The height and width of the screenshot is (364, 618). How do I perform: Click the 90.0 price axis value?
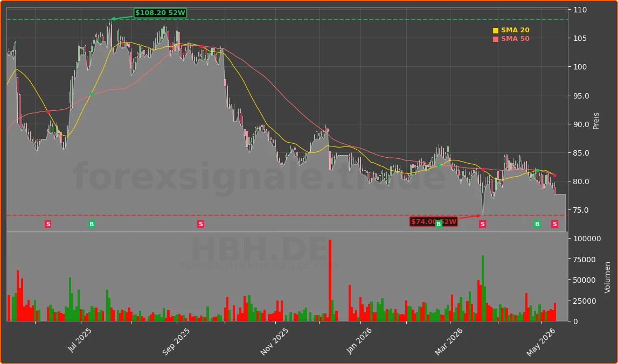point(582,124)
